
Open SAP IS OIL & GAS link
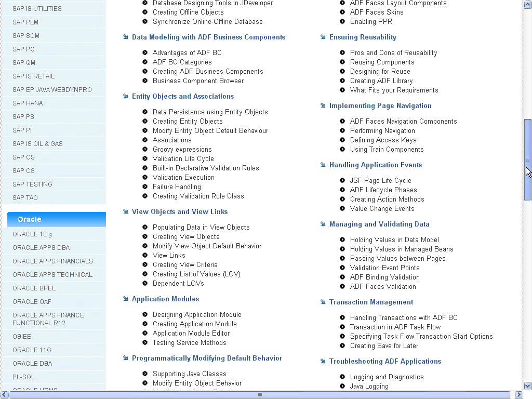tap(37, 144)
